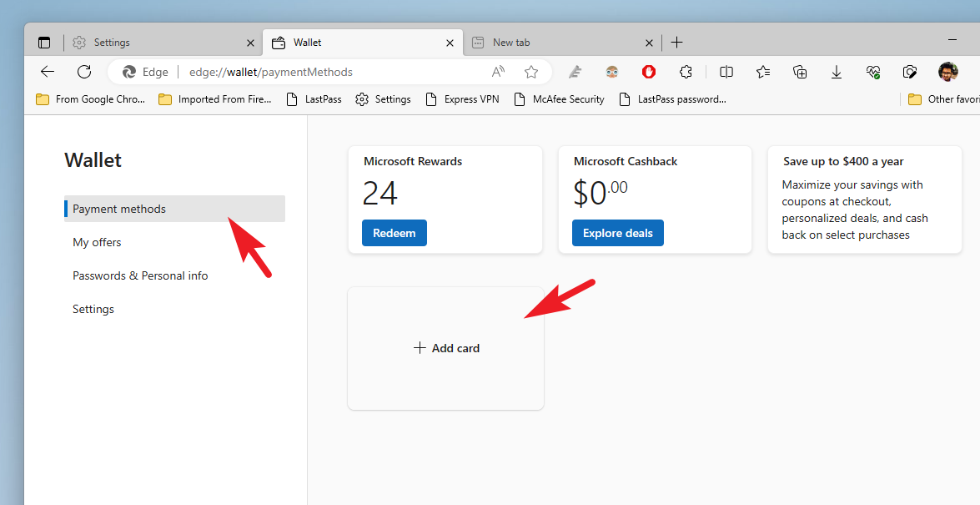The height and width of the screenshot is (505, 980).
Task: Open Other favorites folder
Action: tap(943, 98)
